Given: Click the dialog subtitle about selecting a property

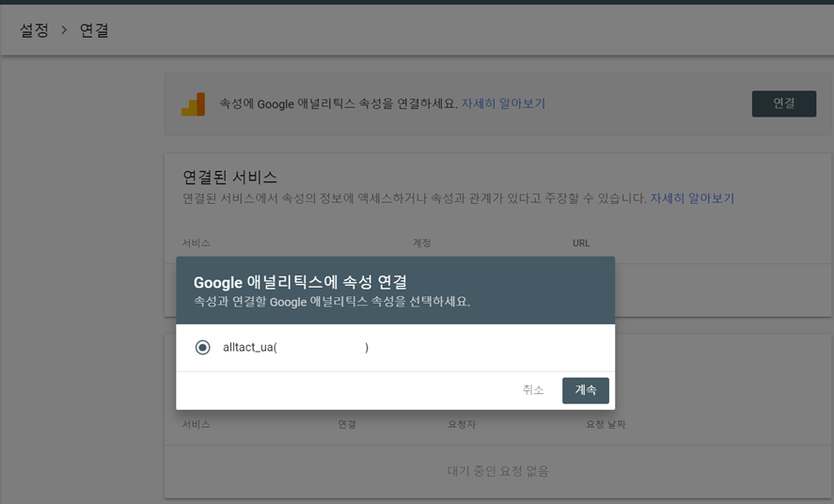Looking at the screenshot, I should click(332, 302).
